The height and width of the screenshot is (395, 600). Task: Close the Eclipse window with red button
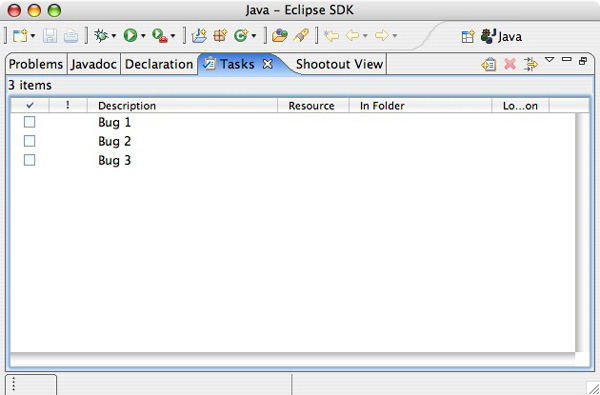(x=14, y=10)
